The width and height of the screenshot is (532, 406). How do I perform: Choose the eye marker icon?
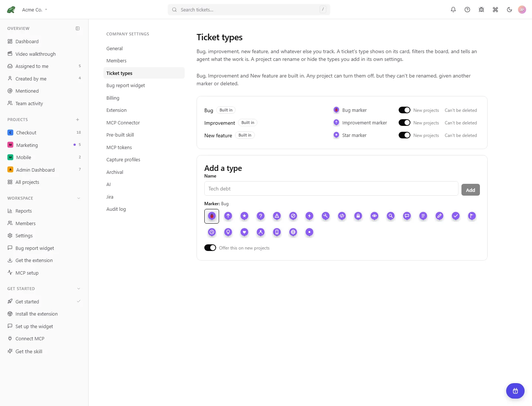point(374,216)
